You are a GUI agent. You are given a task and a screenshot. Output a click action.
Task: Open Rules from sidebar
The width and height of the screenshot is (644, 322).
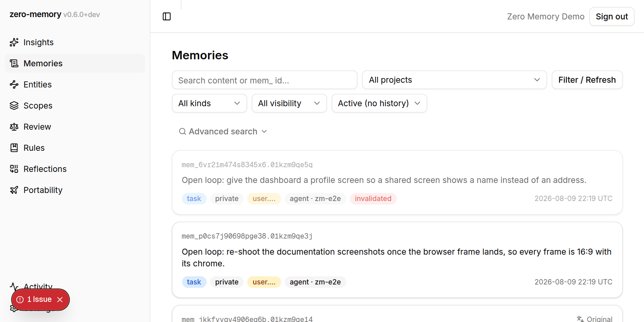pyautogui.click(x=75, y=148)
